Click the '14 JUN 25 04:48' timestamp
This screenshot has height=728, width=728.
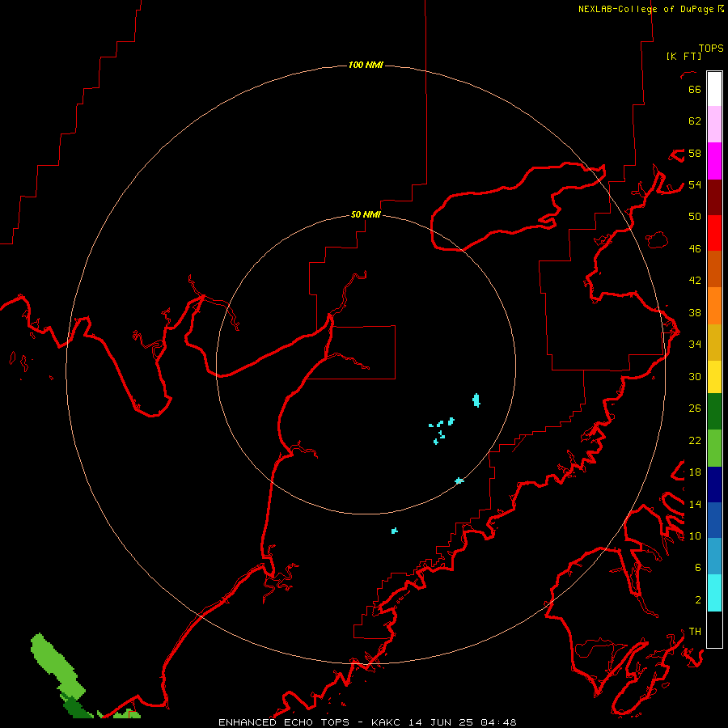click(463, 722)
